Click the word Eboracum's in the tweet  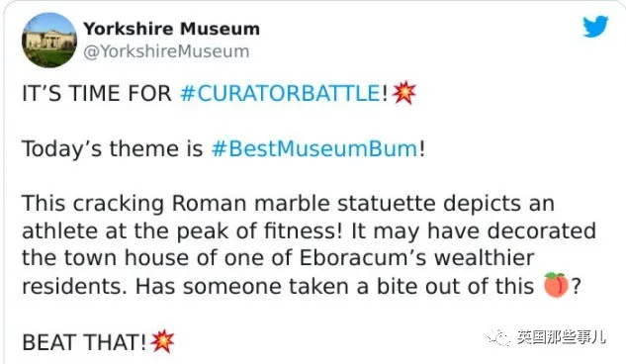[x=363, y=258]
